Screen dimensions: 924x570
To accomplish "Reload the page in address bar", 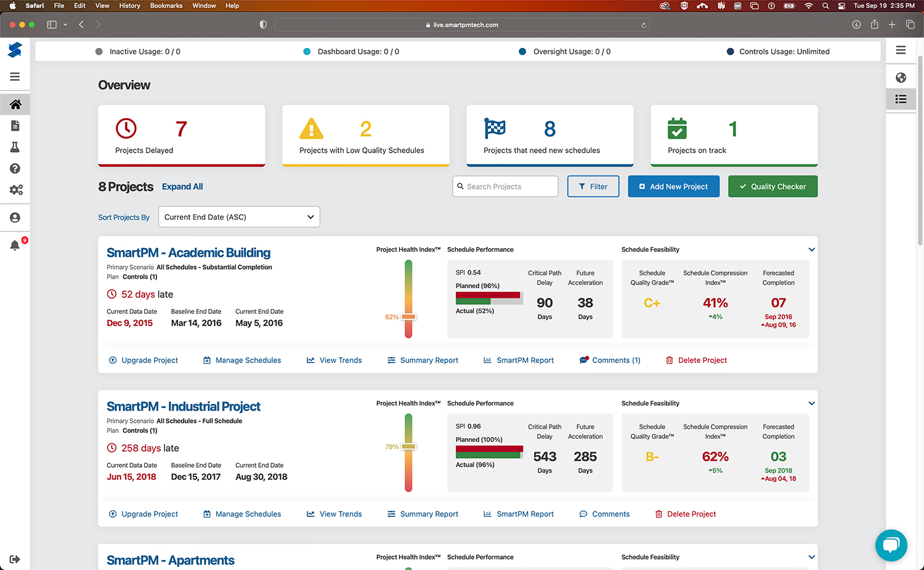I will point(643,25).
